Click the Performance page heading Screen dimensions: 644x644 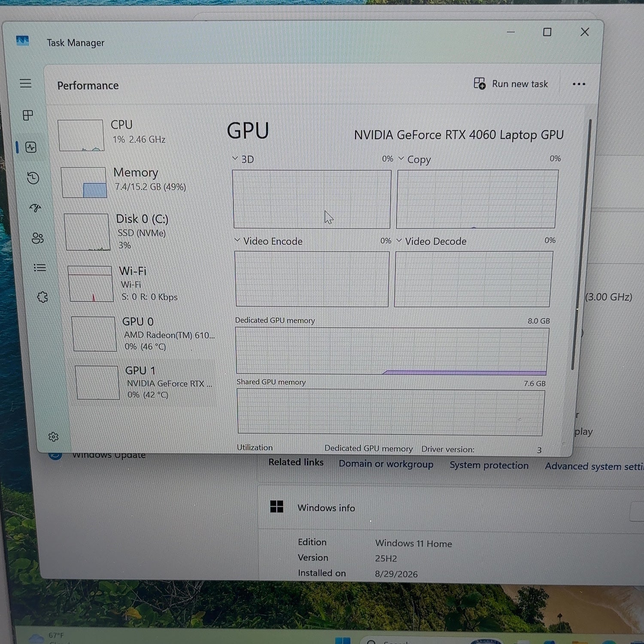tap(88, 85)
